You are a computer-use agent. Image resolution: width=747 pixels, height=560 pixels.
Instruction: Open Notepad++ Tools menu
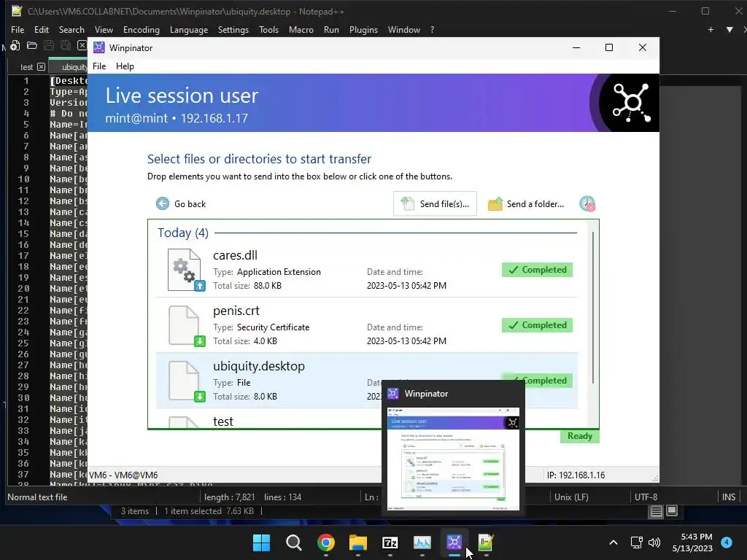(268, 29)
